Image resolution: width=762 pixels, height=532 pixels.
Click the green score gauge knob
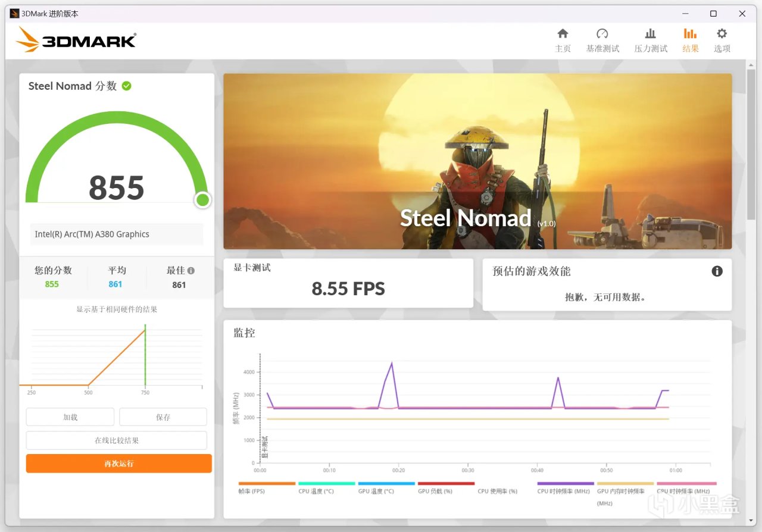pos(203,200)
